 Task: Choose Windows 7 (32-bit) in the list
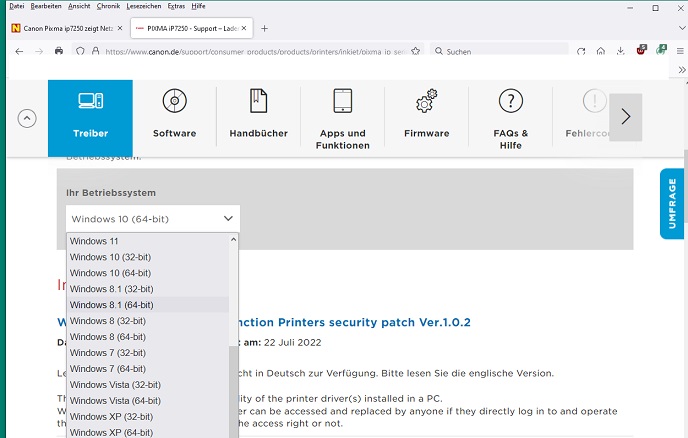tap(108, 352)
